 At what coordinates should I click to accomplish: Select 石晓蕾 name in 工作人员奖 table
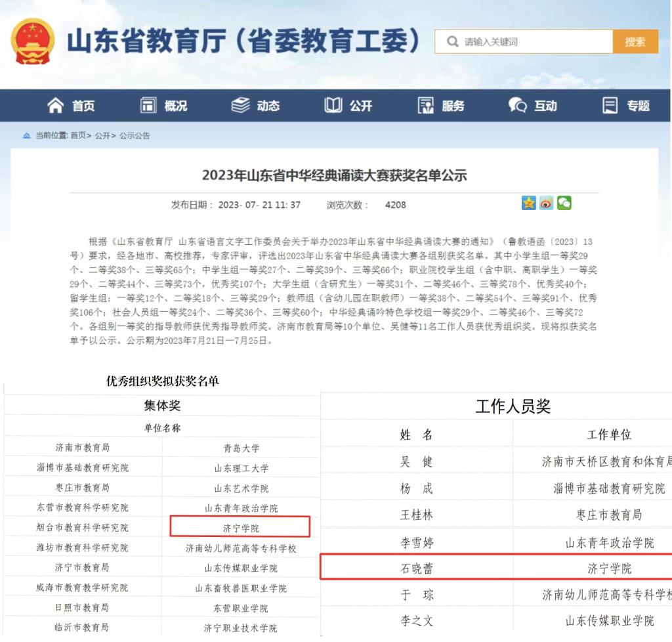(x=417, y=568)
